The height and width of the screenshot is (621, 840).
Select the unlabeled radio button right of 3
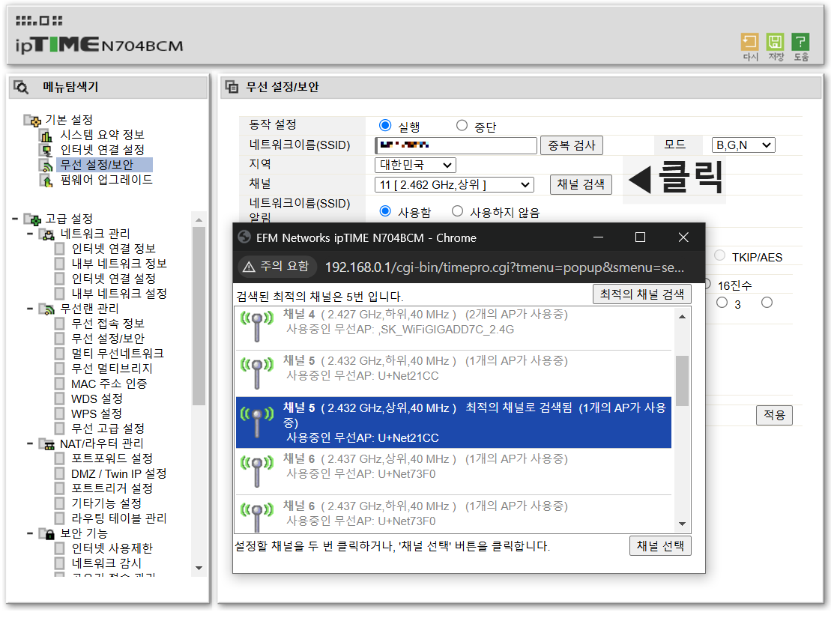(767, 303)
